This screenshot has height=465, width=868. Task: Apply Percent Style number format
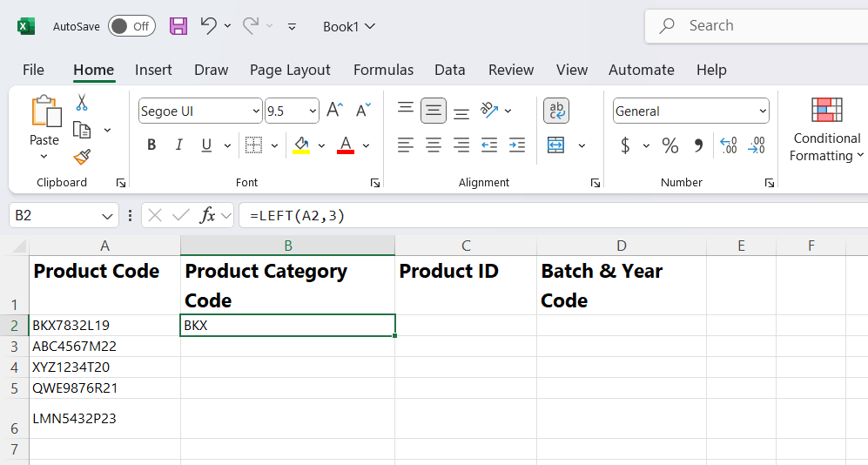coord(670,145)
